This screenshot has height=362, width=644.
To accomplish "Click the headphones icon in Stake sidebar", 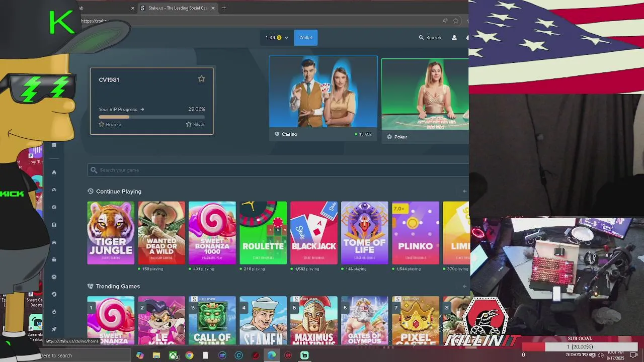I will 54,225.
